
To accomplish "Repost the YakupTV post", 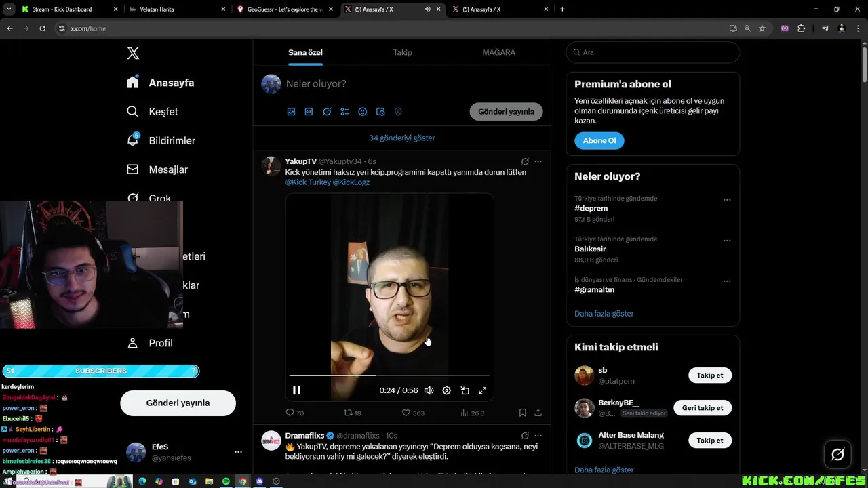I will point(353,413).
